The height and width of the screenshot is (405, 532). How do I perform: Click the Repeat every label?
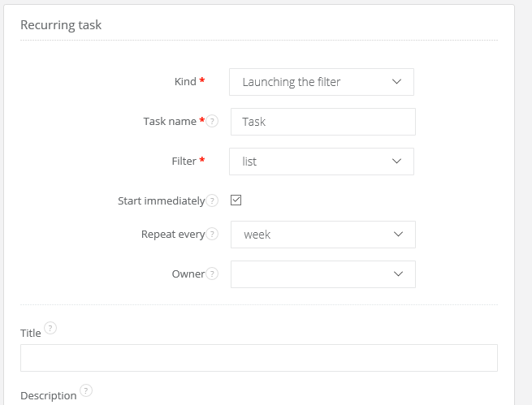click(x=172, y=235)
